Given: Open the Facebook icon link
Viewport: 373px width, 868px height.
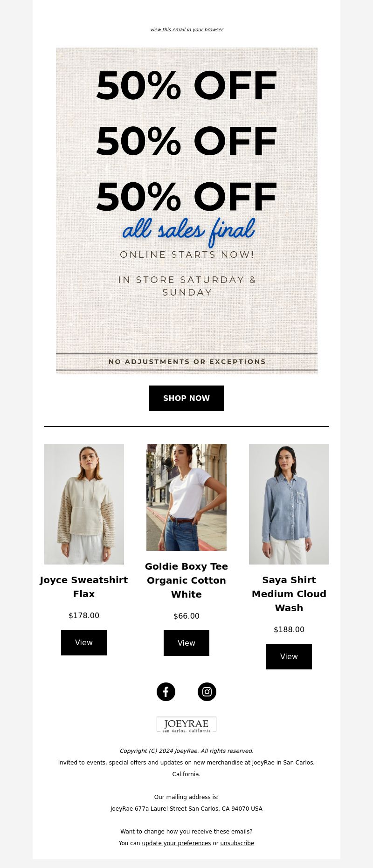Looking at the screenshot, I should pos(166,692).
